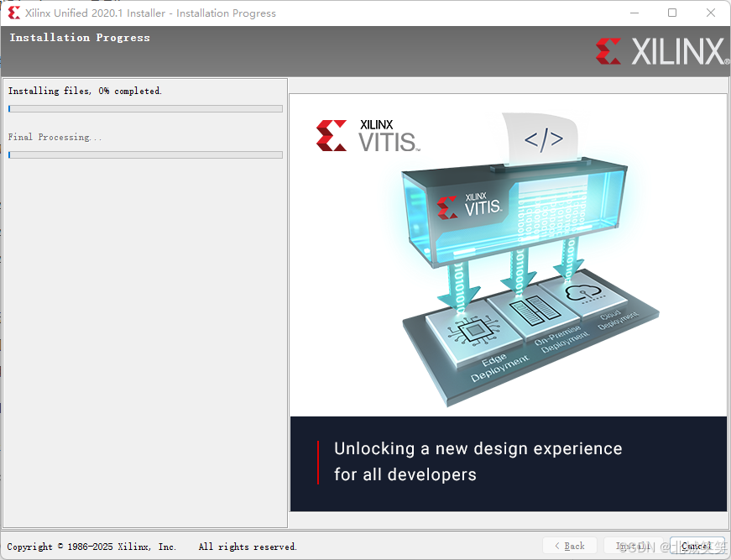Click the copyright notice text
The width and height of the screenshot is (731, 560).
[x=91, y=547]
